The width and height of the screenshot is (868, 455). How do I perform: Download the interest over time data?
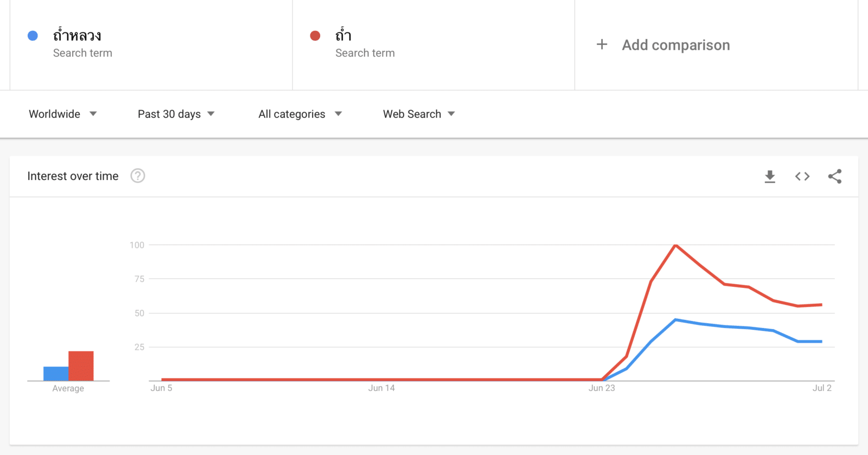pyautogui.click(x=770, y=176)
